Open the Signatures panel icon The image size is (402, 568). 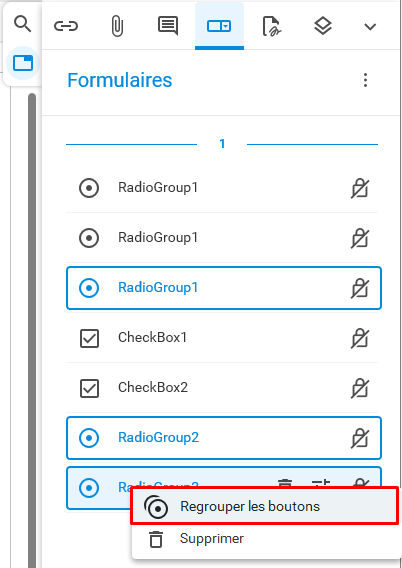(x=272, y=26)
